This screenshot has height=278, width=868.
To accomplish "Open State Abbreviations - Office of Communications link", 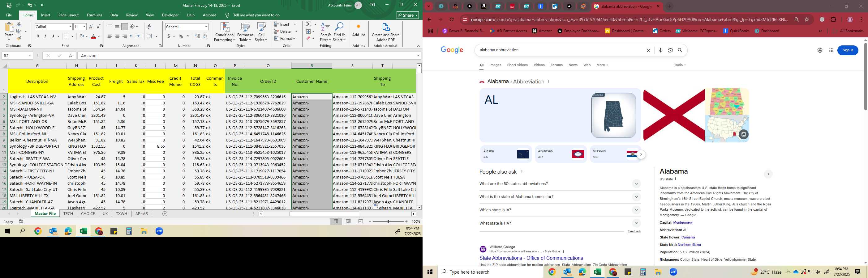I will tap(531, 258).
